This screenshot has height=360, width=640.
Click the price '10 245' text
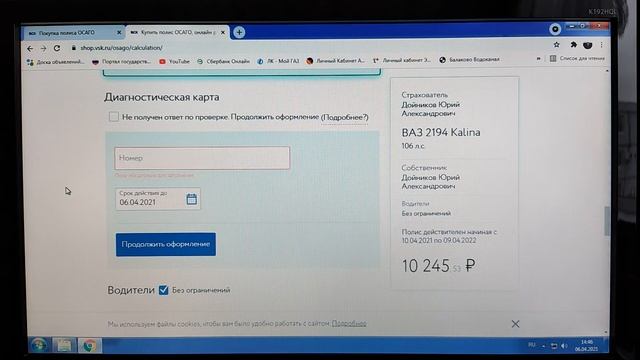pos(426,266)
